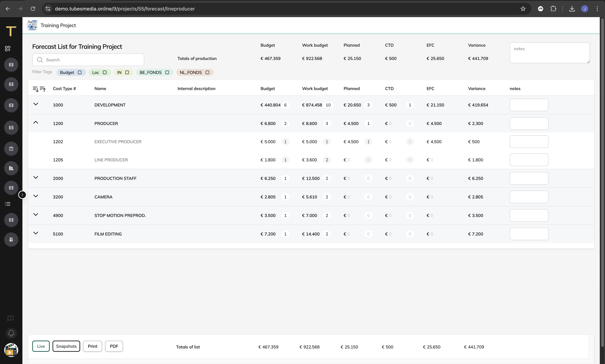Open the dashboard grid-plus icon
This screenshot has height=364, width=605.
pyautogui.click(x=8, y=49)
